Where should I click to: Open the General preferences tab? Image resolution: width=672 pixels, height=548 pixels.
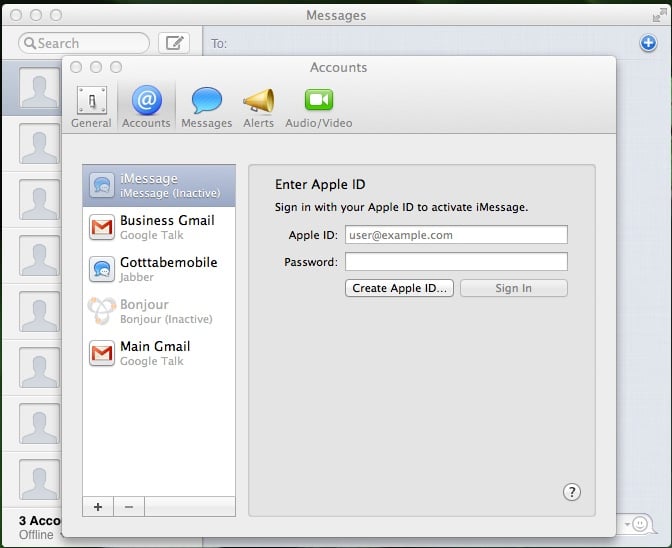click(91, 107)
